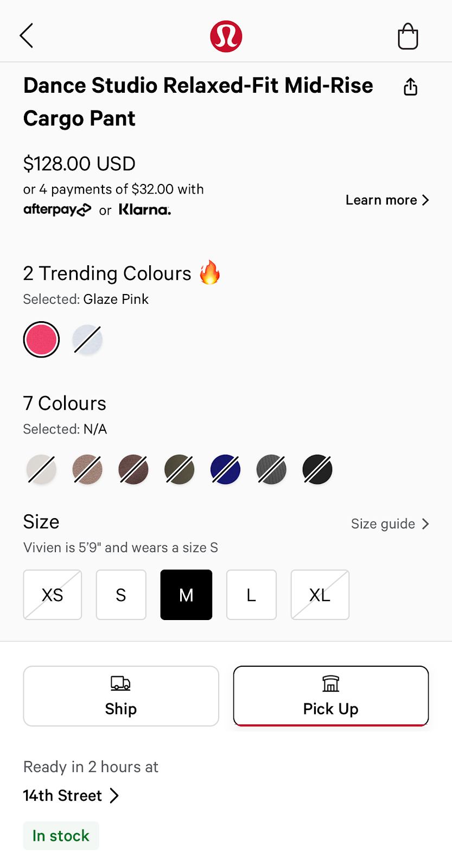Click the Klarna logo

pyautogui.click(x=144, y=209)
